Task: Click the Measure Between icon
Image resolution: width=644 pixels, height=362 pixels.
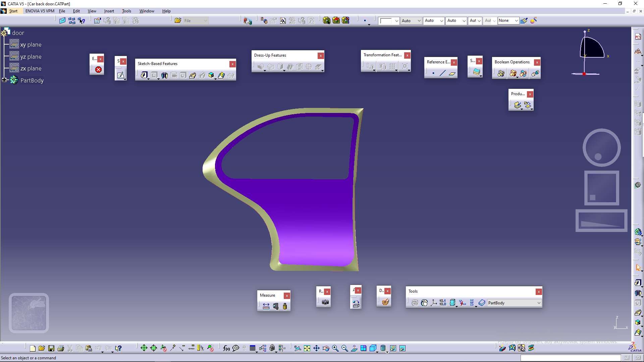Action: [266, 306]
